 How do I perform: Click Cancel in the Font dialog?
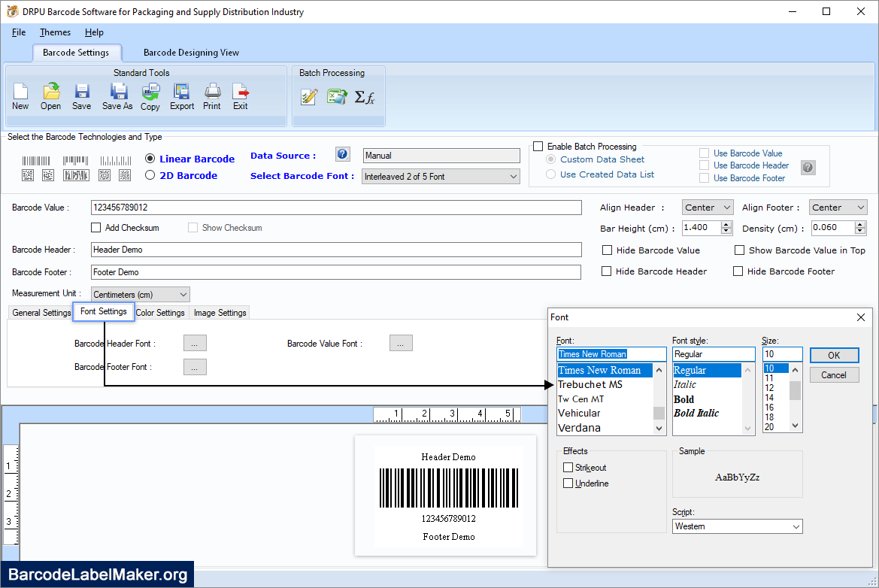834,375
